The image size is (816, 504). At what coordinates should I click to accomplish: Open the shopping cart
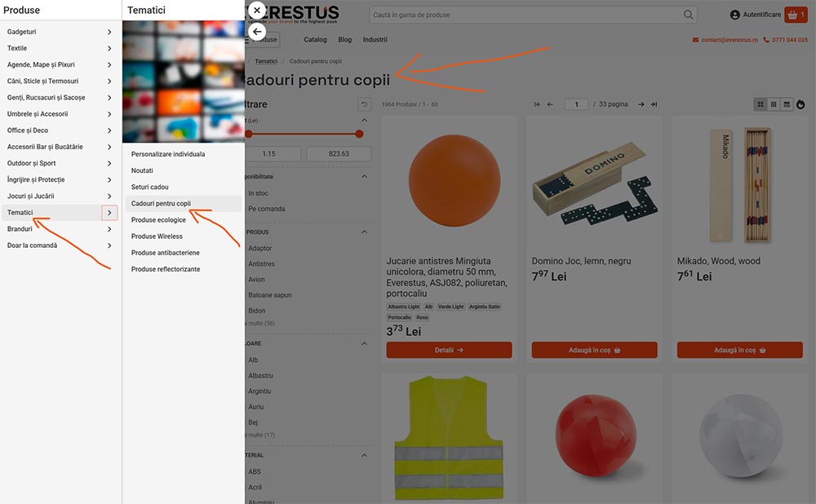(795, 15)
